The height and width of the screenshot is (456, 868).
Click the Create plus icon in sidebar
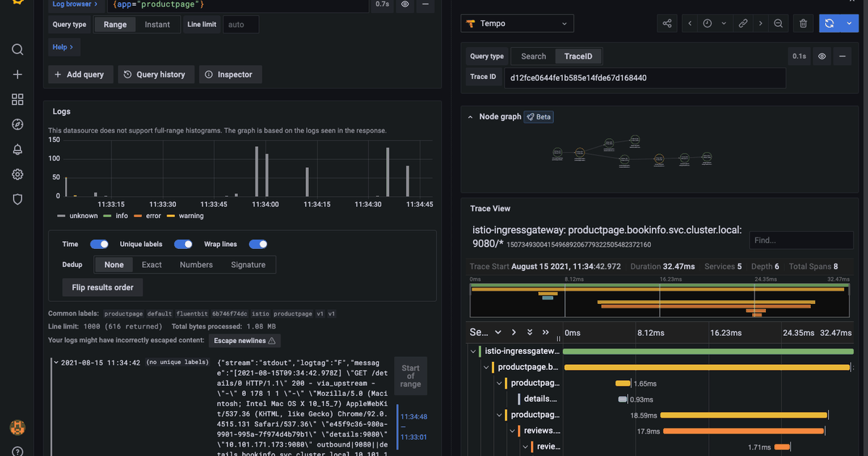click(x=17, y=75)
